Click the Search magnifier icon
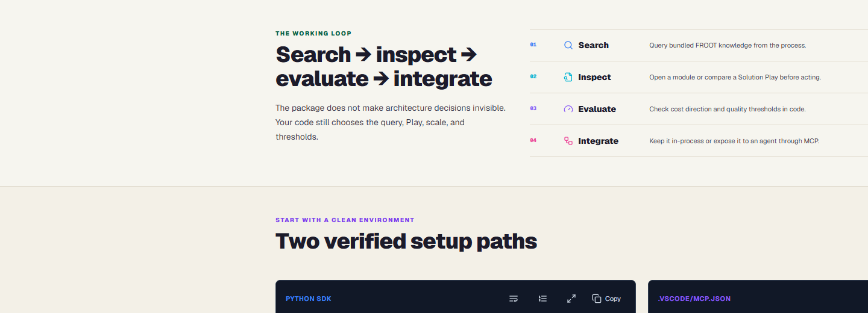This screenshot has width=868, height=313. (568, 45)
